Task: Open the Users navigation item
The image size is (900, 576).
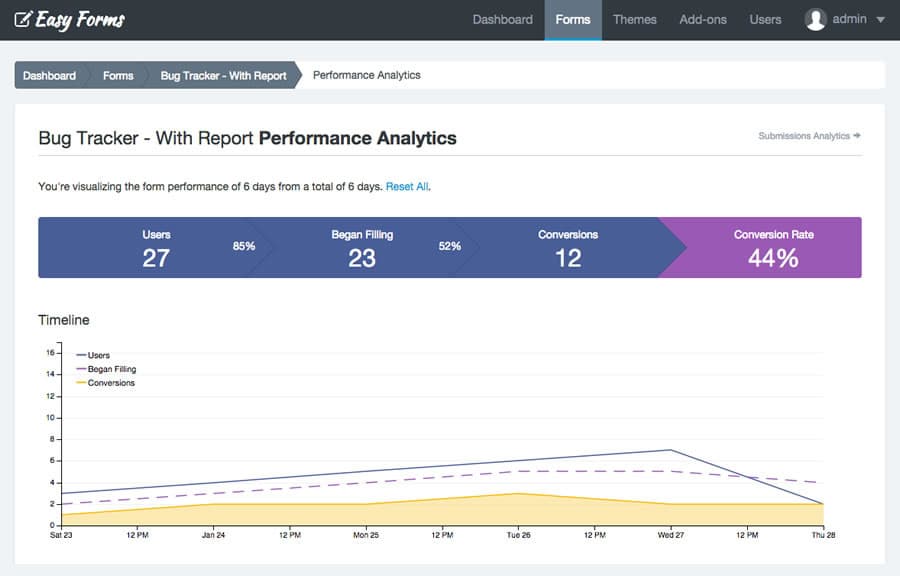Action: [765, 19]
